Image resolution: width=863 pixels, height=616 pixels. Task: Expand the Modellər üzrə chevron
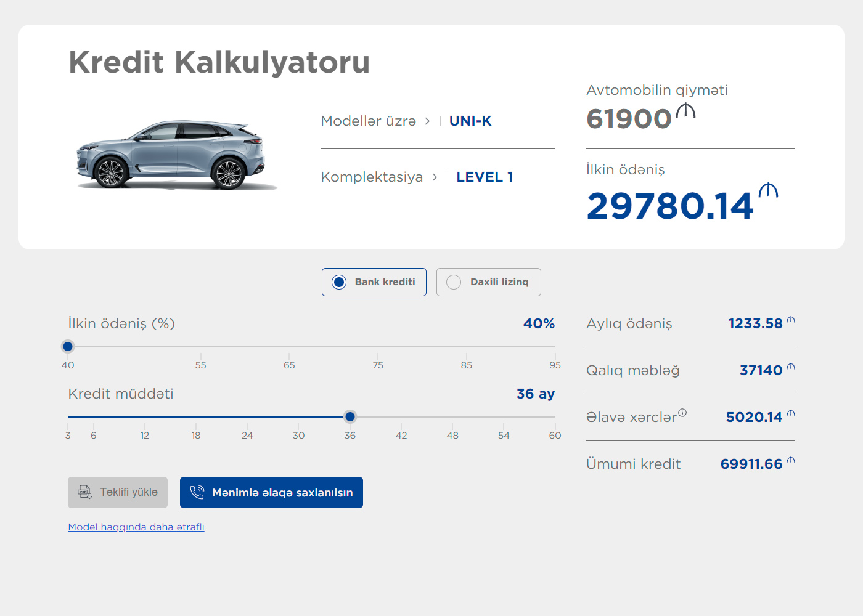[427, 121]
